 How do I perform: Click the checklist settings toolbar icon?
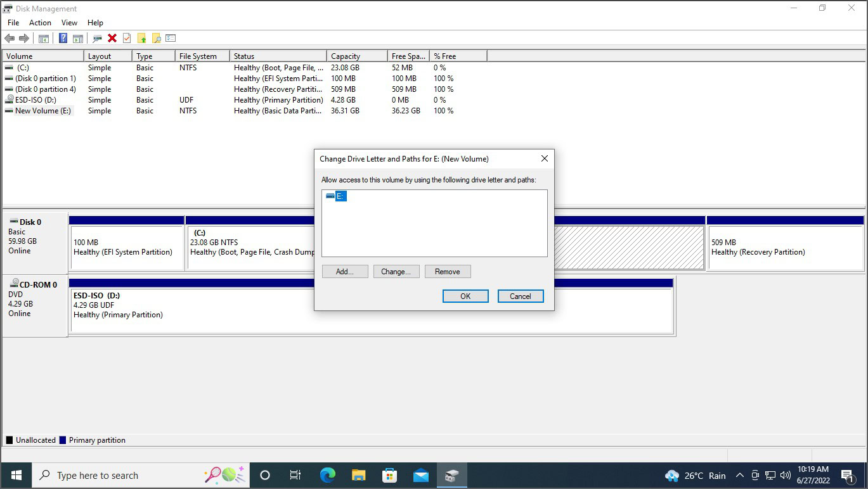(x=171, y=38)
